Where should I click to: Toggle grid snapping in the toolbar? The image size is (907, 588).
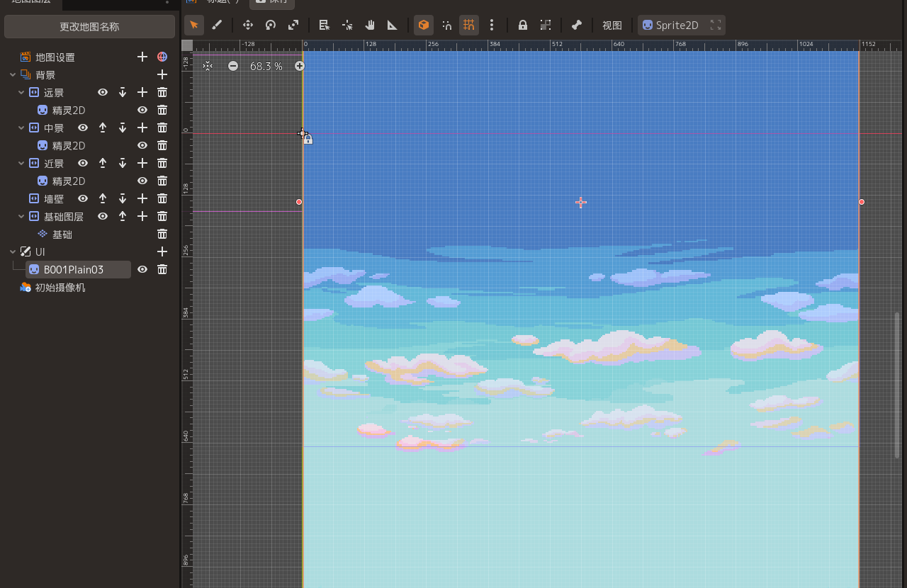[468, 26]
